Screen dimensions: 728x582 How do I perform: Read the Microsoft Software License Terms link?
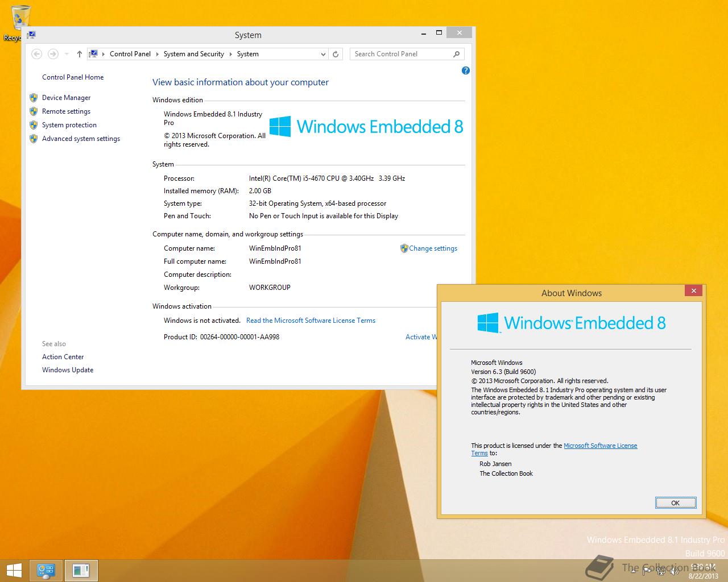click(311, 321)
